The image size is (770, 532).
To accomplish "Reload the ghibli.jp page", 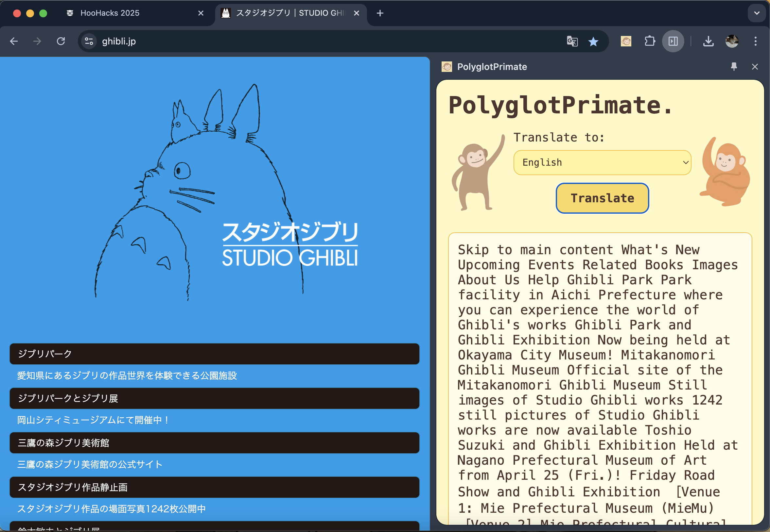I will pos(61,41).
